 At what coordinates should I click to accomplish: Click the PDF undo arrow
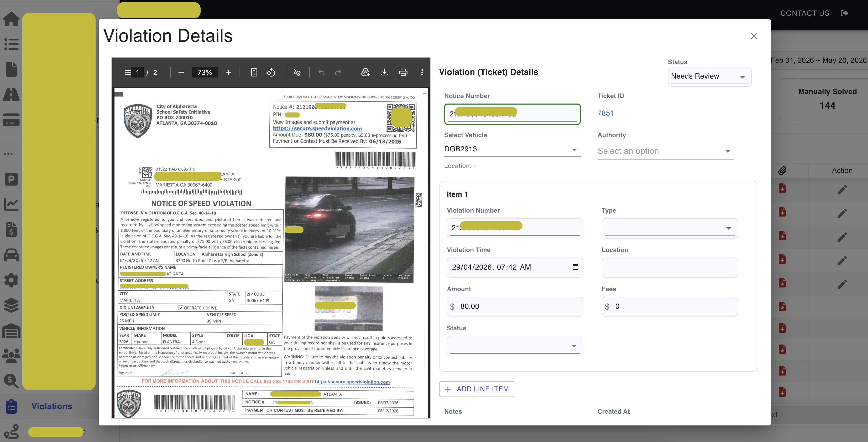tap(321, 73)
